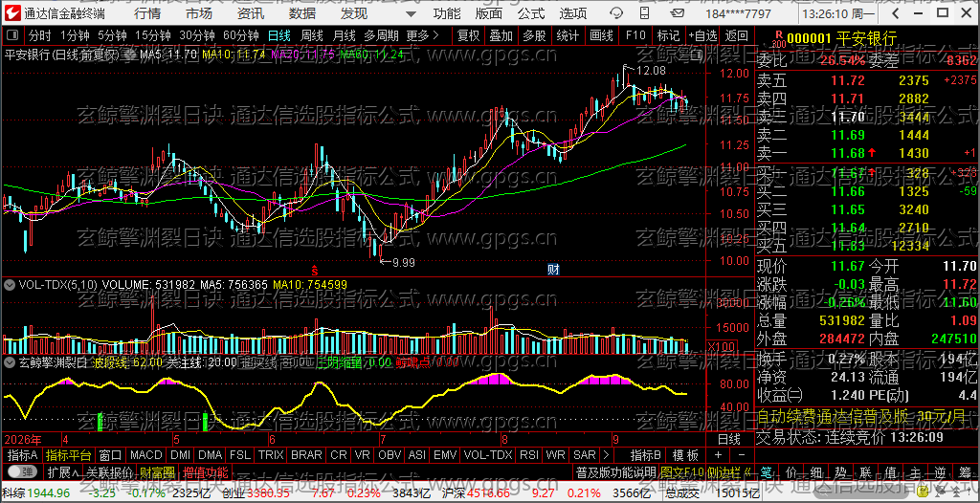
Task: Open the 多周期 multi-period view
Action: (381, 35)
